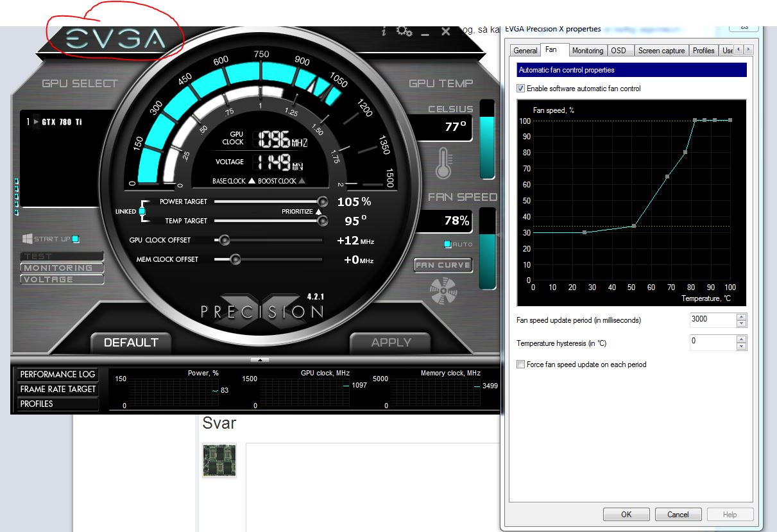
Task: Click the Base Clock triangle marker
Action: pos(252,181)
